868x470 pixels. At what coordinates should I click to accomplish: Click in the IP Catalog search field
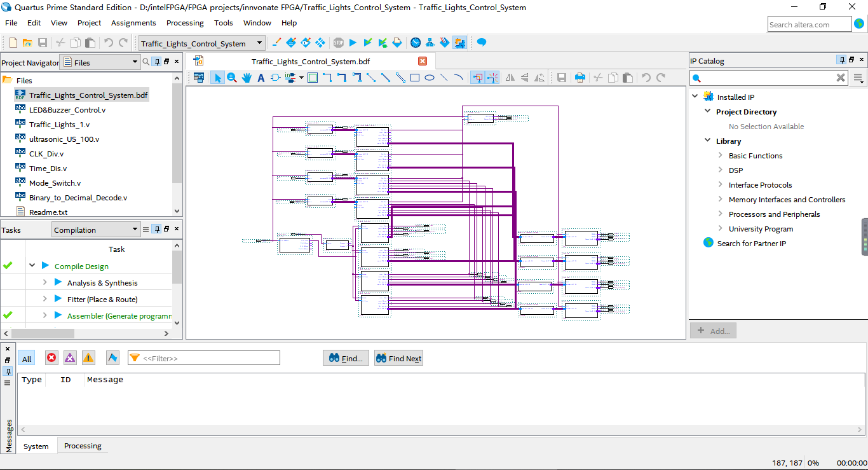point(769,78)
